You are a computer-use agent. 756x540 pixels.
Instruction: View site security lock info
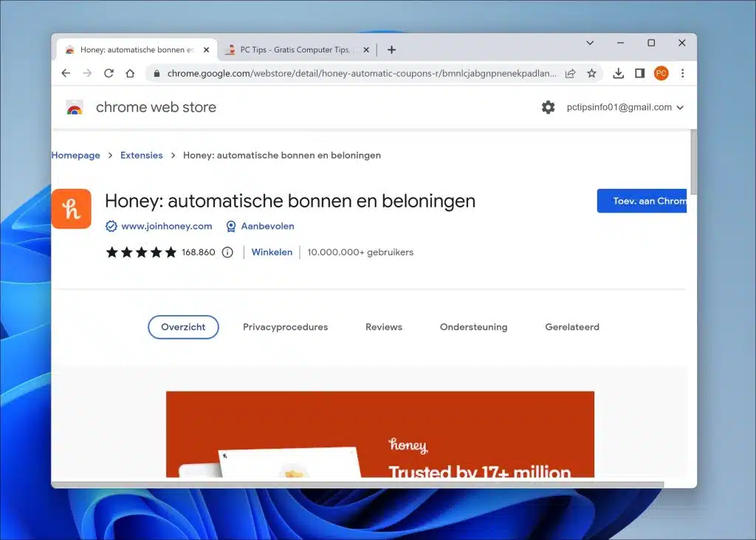(x=157, y=73)
